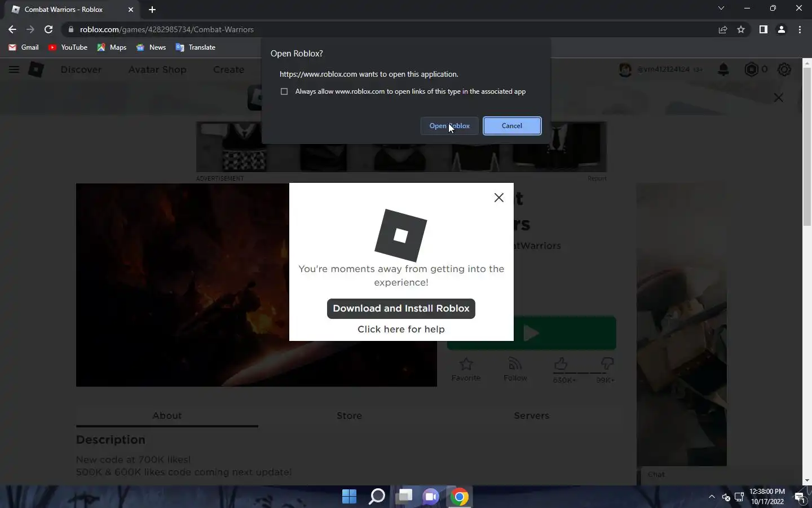Close the banner with X icon

pos(779,98)
